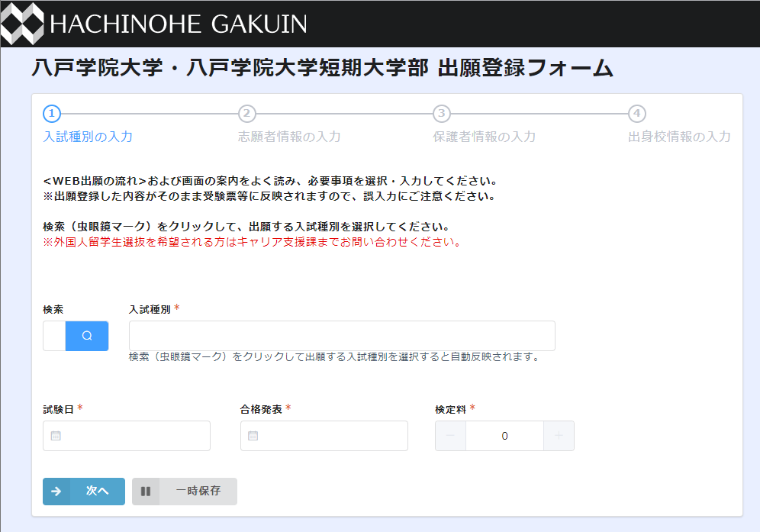This screenshot has width=760, height=532.
Task: Open the 試験日 date picker field
Action: (134, 436)
